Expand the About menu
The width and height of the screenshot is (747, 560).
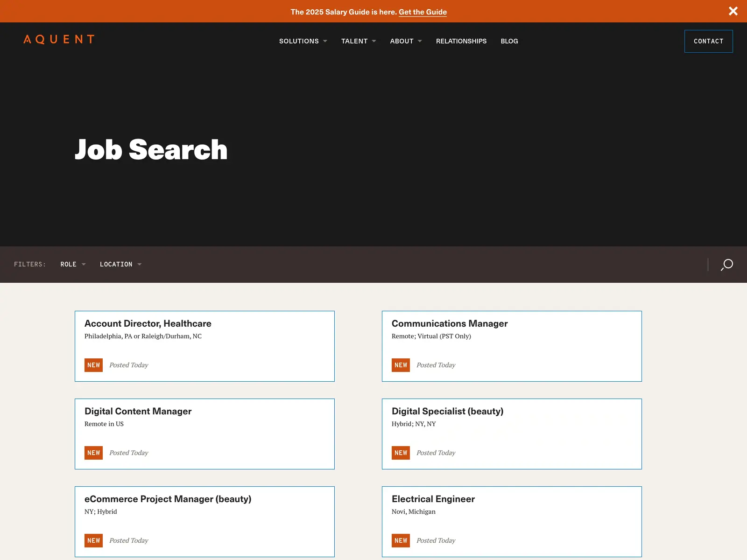(x=406, y=41)
